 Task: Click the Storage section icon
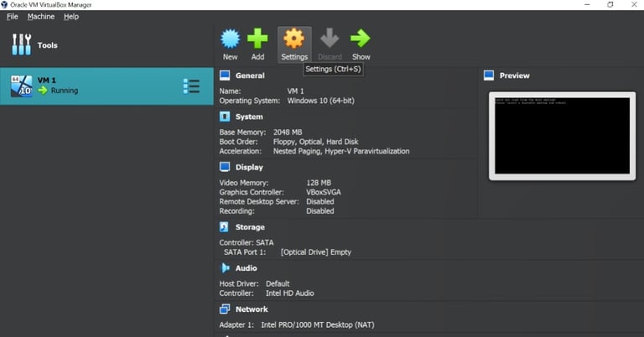(226, 227)
